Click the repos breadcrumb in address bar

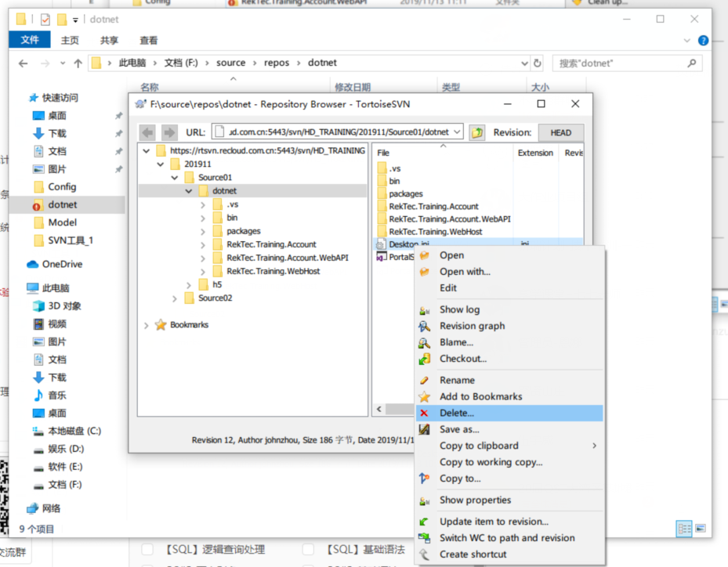coord(277,63)
